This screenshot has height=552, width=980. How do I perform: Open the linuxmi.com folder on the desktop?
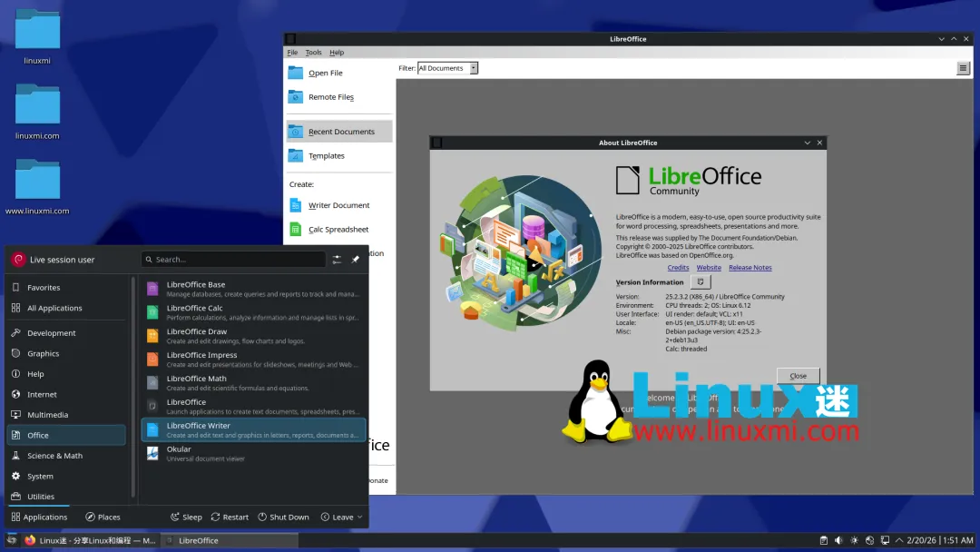pos(37,112)
